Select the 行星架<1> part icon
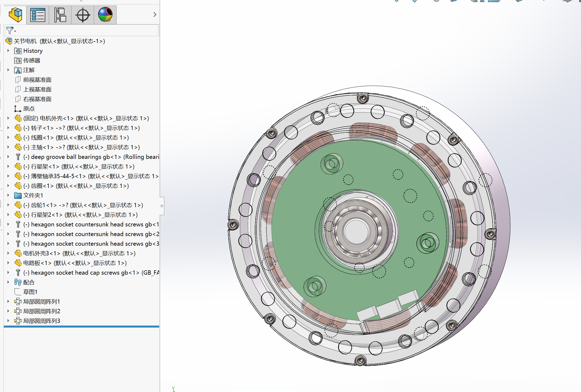 click(18, 166)
